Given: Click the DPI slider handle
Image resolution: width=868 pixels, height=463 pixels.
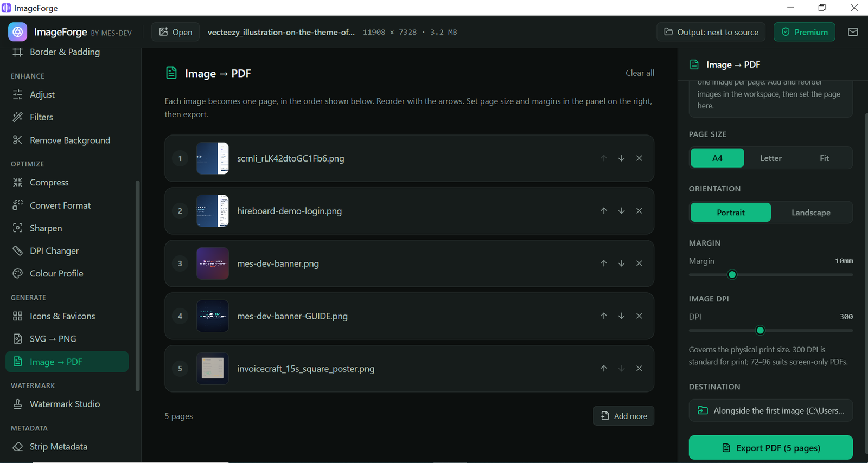Looking at the screenshot, I should coord(760,330).
